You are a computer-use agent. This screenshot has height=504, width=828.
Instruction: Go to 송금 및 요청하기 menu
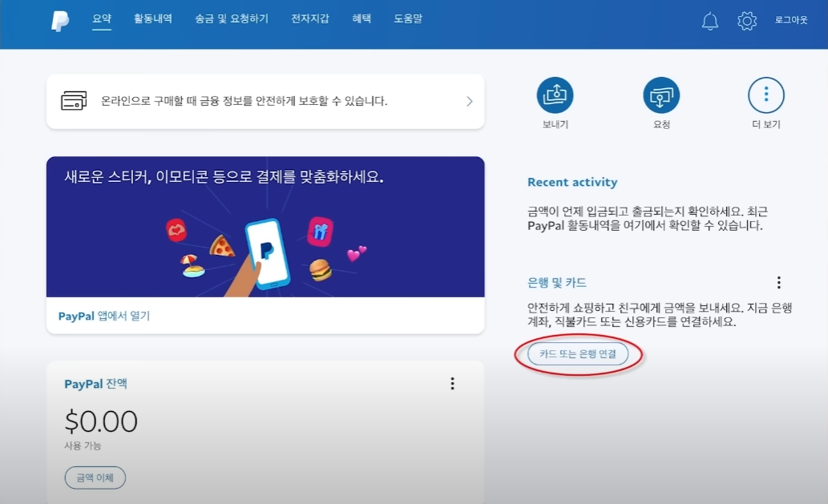coord(232,18)
